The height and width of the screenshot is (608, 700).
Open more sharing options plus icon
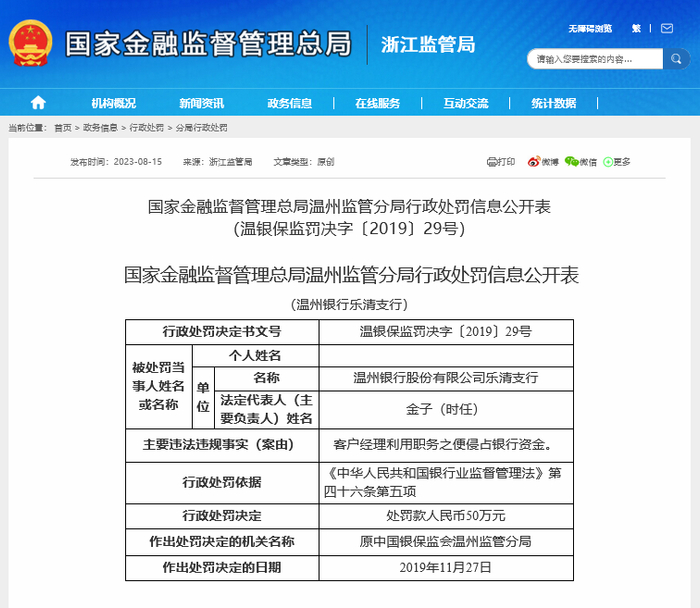(608, 162)
